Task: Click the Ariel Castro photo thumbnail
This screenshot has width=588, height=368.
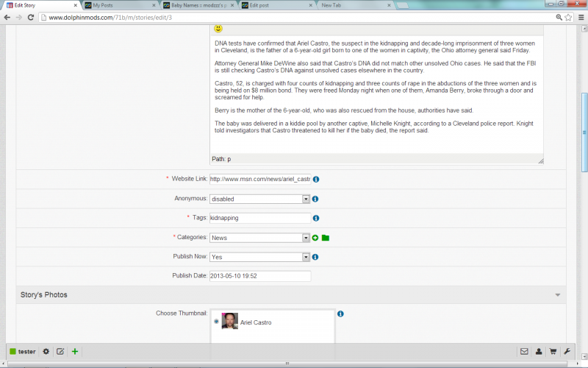Action: 229,321
